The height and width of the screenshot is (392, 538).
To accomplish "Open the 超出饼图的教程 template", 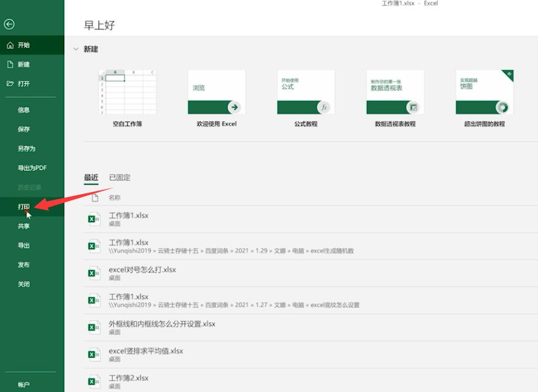I will pyautogui.click(x=484, y=99).
